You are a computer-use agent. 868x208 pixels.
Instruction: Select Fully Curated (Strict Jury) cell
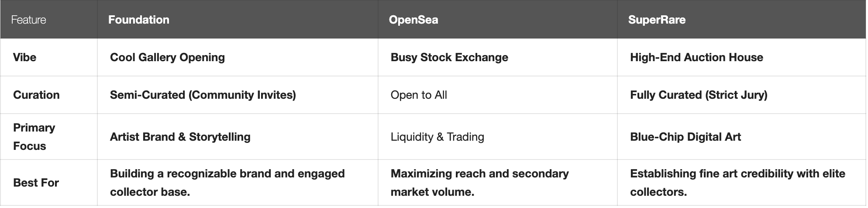tap(699, 95)
